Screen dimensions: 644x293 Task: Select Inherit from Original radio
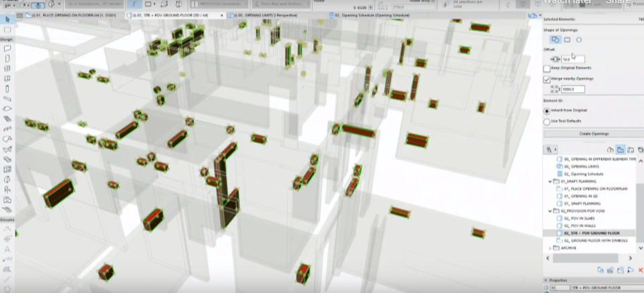tap(547, 111)
